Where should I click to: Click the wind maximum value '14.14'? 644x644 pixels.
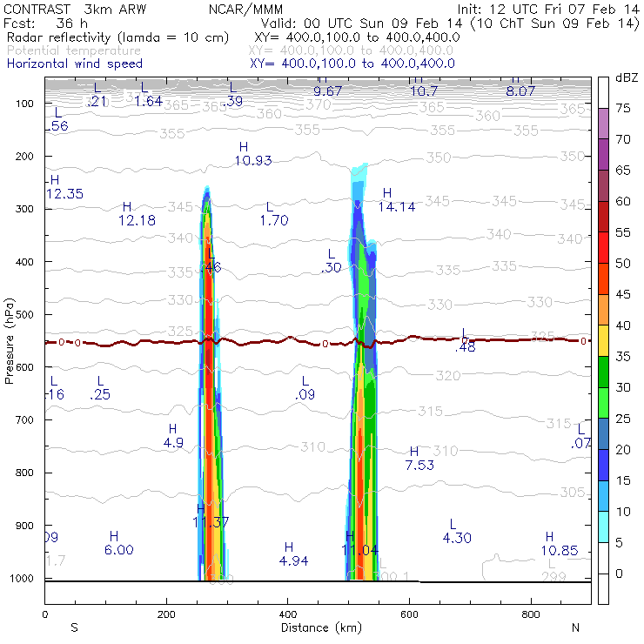click(x=397, y=206)
